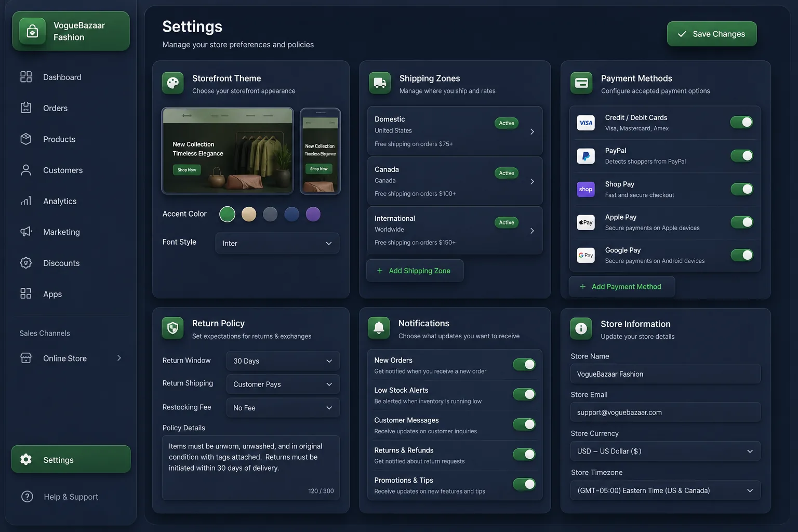Viewport: 798px width, 532px height.
Task: Select the purple accent color swatch
Action: tap(313, 214)
